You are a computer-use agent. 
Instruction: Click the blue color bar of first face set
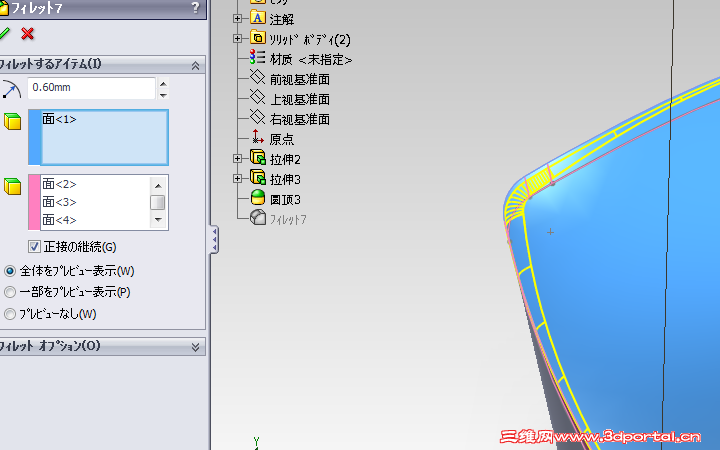(34, 137)
